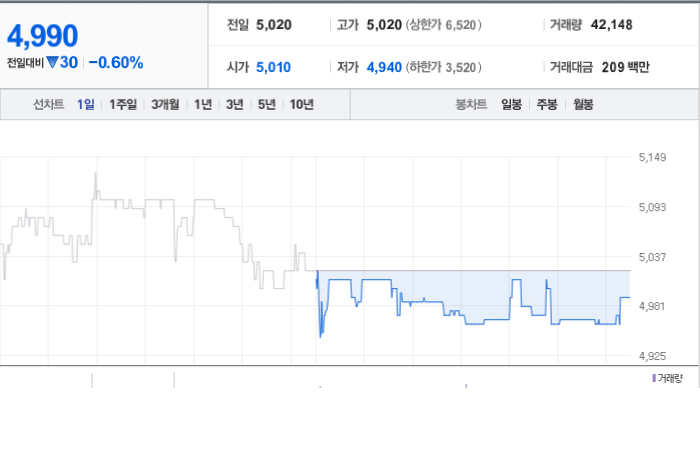Select the 1년 chart range
The image size is (700, 450).
[x=203, y=104]
